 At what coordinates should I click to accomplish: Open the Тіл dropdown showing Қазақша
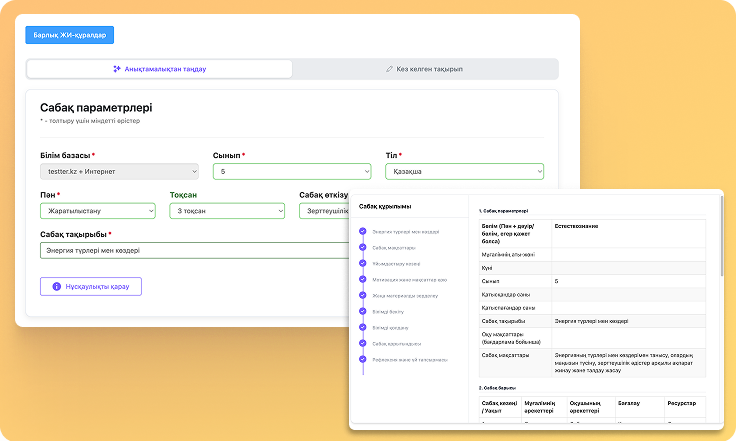coord(465,172)
